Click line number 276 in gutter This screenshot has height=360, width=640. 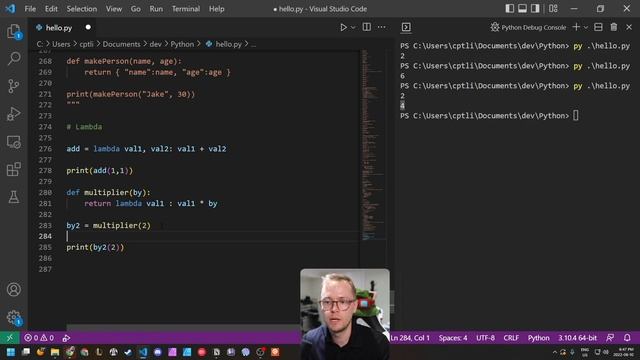click(x=45, y=149)
